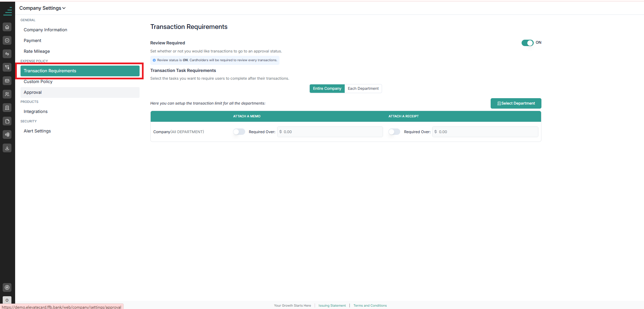The width and height of the screenshot is (644, 309).
Task: Click the building icon in sidebar
Action: [x=7, y=108]
